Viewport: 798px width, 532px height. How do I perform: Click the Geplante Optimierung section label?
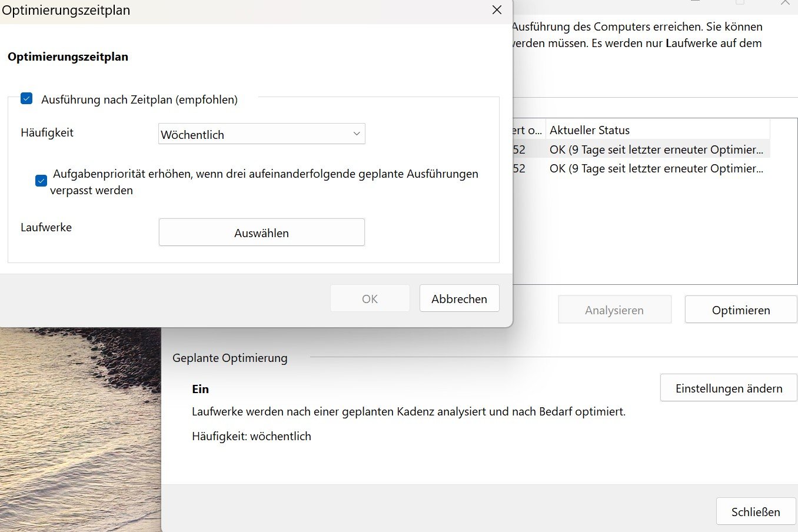pyautogui.click(x=230, y=358)
